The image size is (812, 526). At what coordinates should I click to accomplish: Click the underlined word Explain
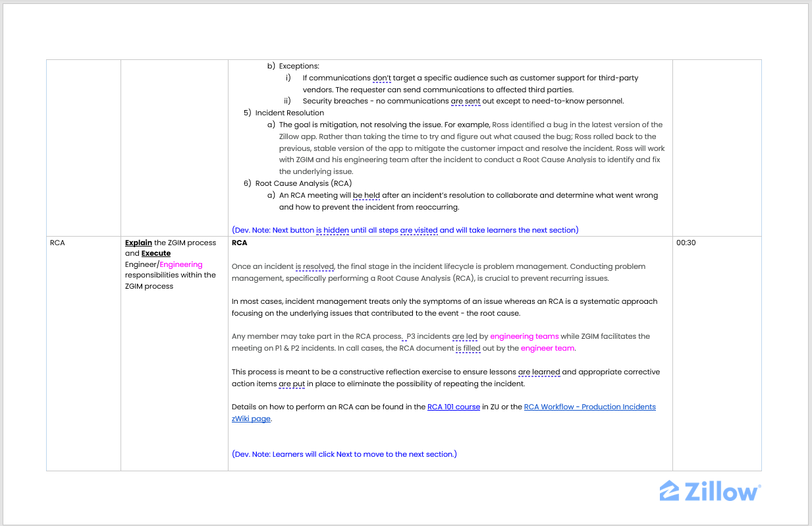pyautogui.click(x=138, y=243)
